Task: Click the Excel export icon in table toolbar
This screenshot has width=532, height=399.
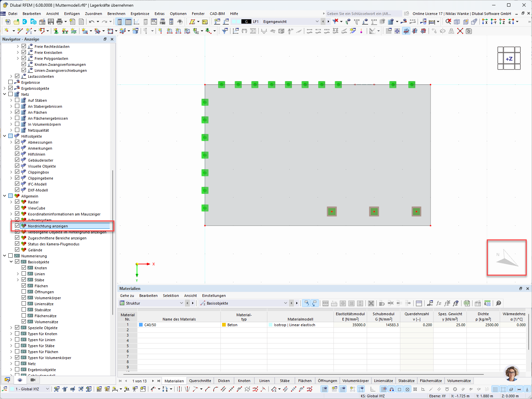Action: click(467, 303)
